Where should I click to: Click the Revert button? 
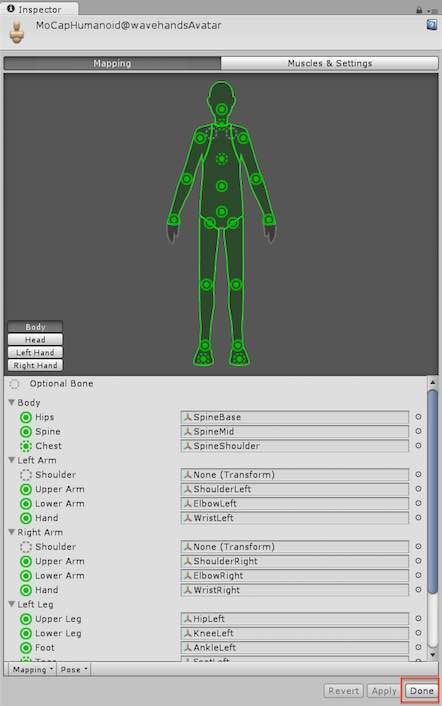(343, 690)
